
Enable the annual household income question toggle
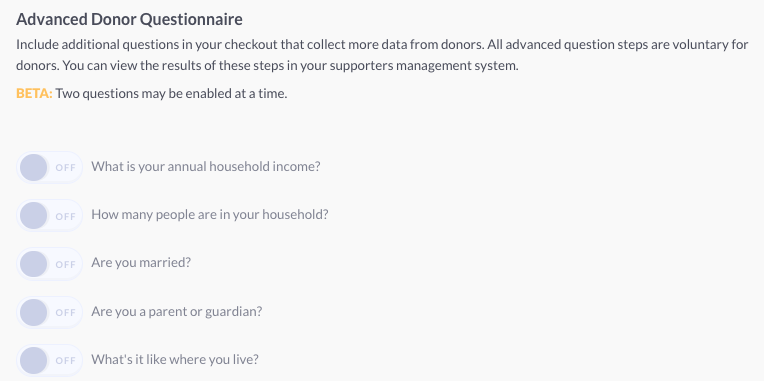49,167
